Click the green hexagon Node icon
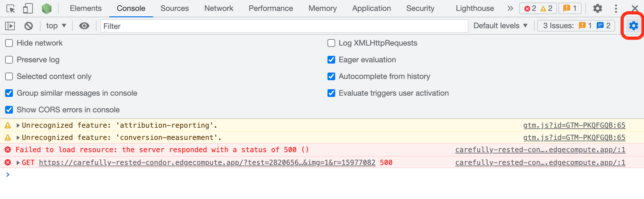Viewport: 644px width, 199px height. [47, 9]
